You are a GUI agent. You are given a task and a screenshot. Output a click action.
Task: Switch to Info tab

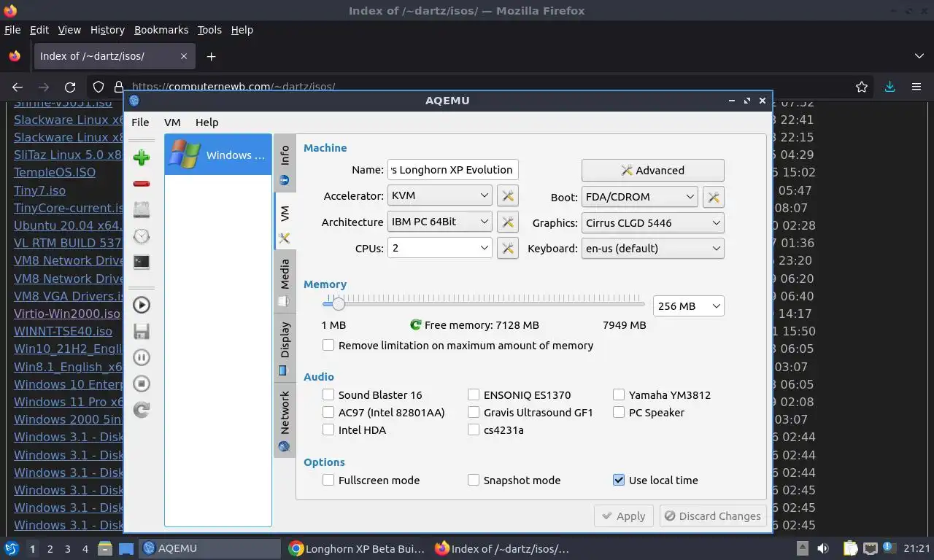coord(285,165)
